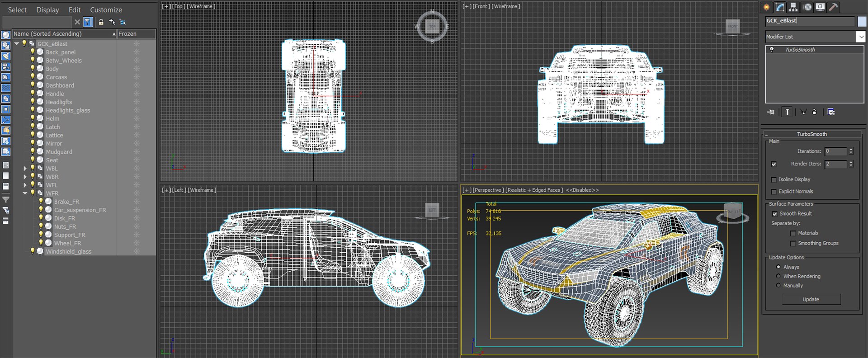Open Top viewport Wireframe shading menu
The width and height of the screenshot is (868, 358).
pyautogui.click(x=202, y=6)
